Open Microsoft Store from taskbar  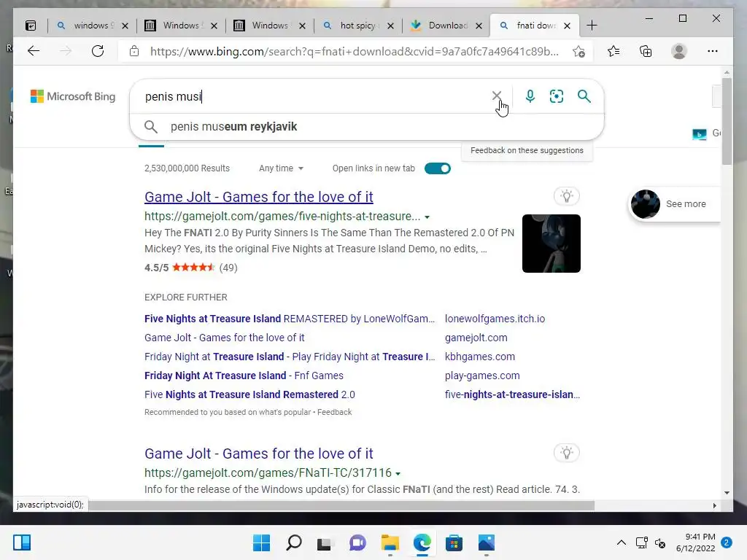454,542
